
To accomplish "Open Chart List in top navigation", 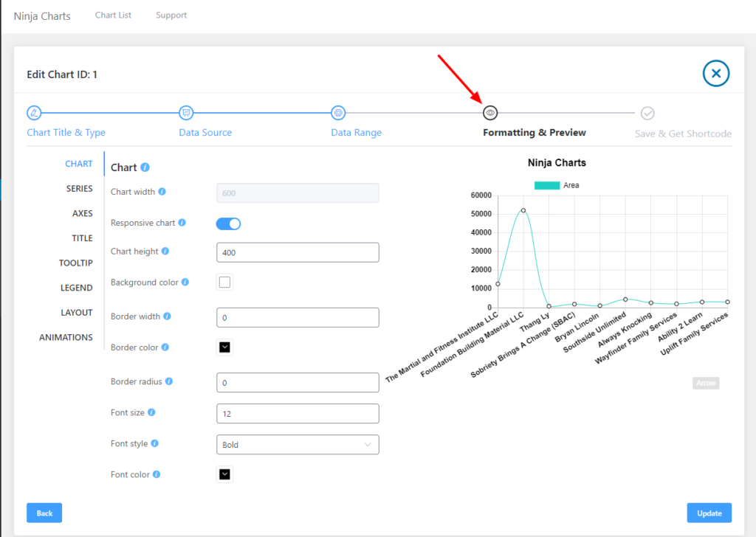I will [x=113, y=15].
